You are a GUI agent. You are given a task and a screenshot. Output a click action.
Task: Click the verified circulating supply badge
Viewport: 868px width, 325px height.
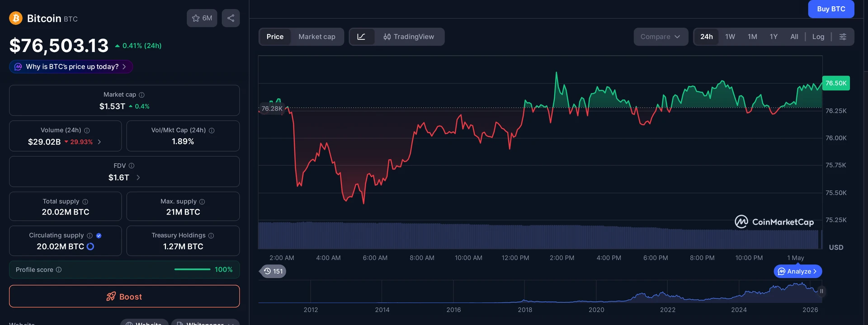[99, 235]
